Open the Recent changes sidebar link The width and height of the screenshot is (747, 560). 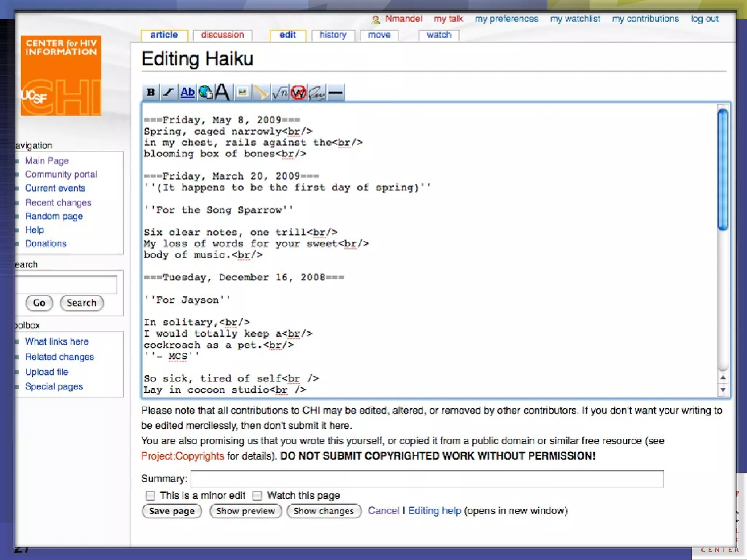click(x=58, y=202)
